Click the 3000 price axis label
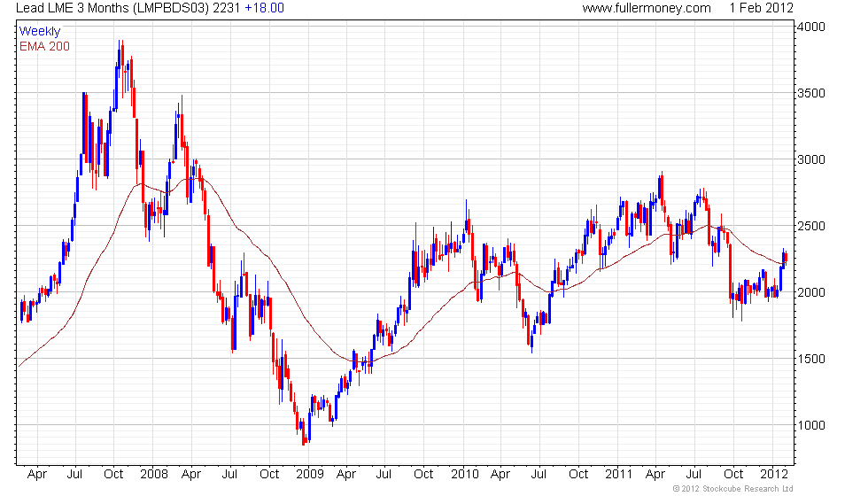Image resolution: width=868 pixels, height=496 pixels. (x=811, y=159)
